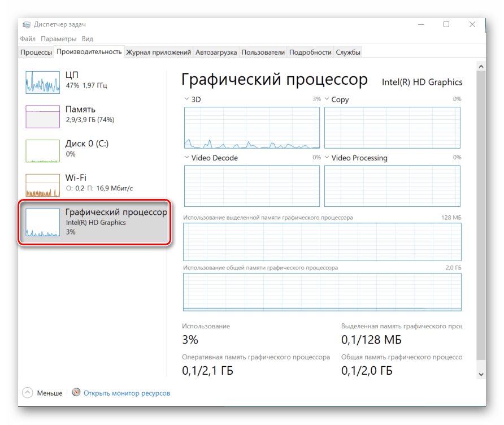Click the collapse arrow icon beside Меньше

click(28, 393)
